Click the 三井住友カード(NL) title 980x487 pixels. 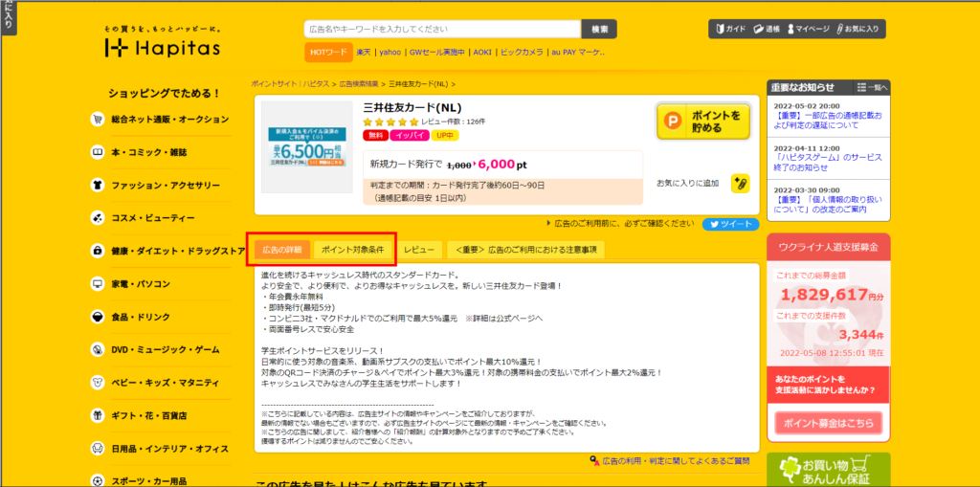coord(412,107)
